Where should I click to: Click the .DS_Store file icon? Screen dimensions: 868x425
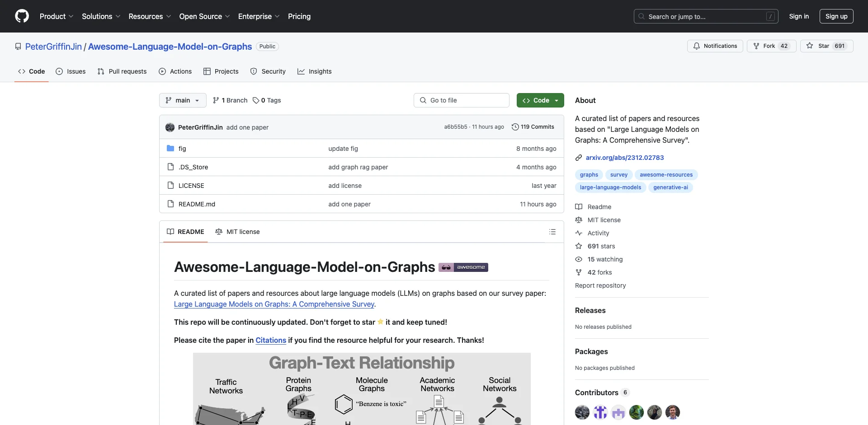click(170, 167)
